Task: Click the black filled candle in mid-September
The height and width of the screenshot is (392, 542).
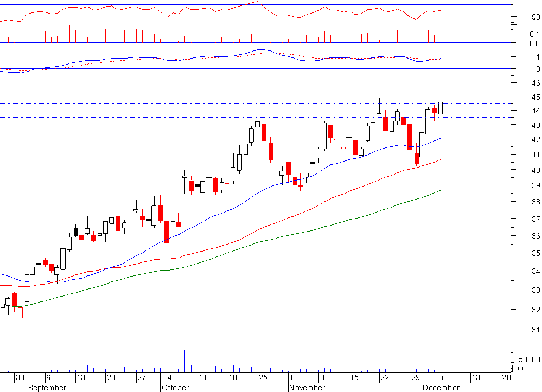Action: tap(76, 232)
